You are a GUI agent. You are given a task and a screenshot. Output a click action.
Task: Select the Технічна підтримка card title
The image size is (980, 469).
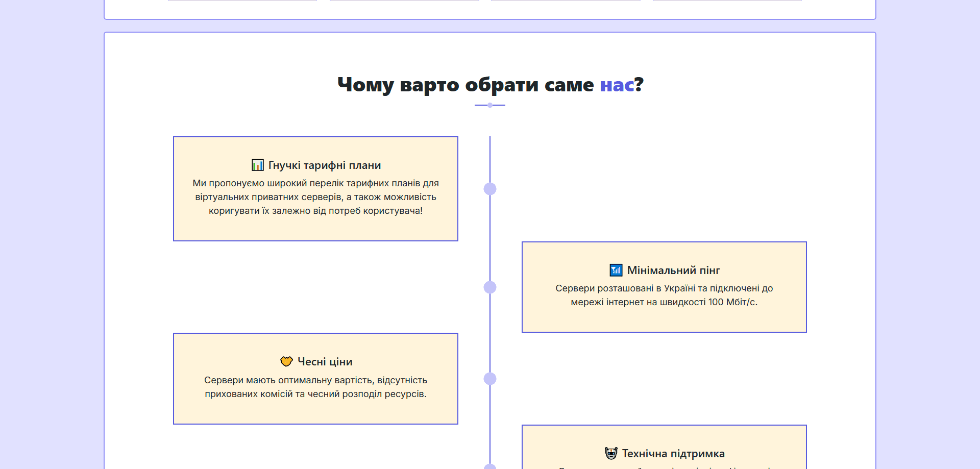tap(673, 454)
